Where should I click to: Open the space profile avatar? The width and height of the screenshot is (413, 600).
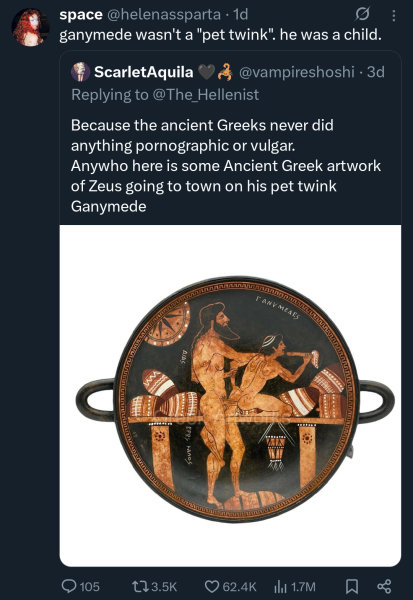(x=30, y=27)
